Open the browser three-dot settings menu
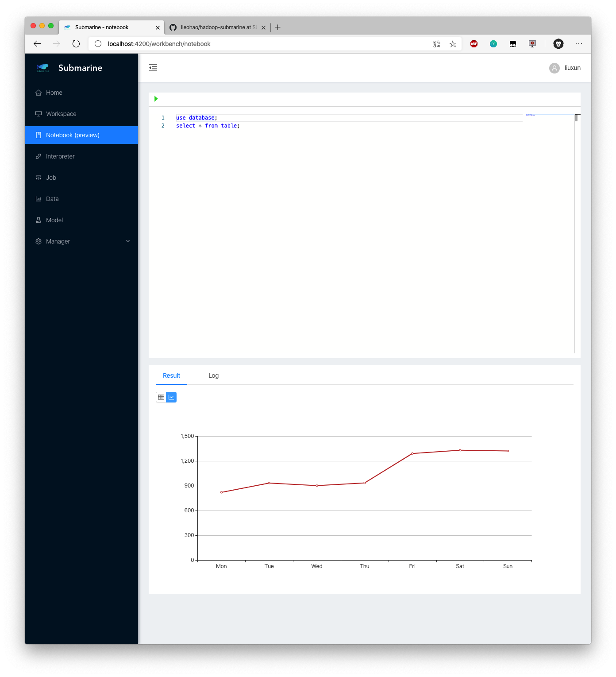This screenshot has width=616, height=677. [579, 44]
